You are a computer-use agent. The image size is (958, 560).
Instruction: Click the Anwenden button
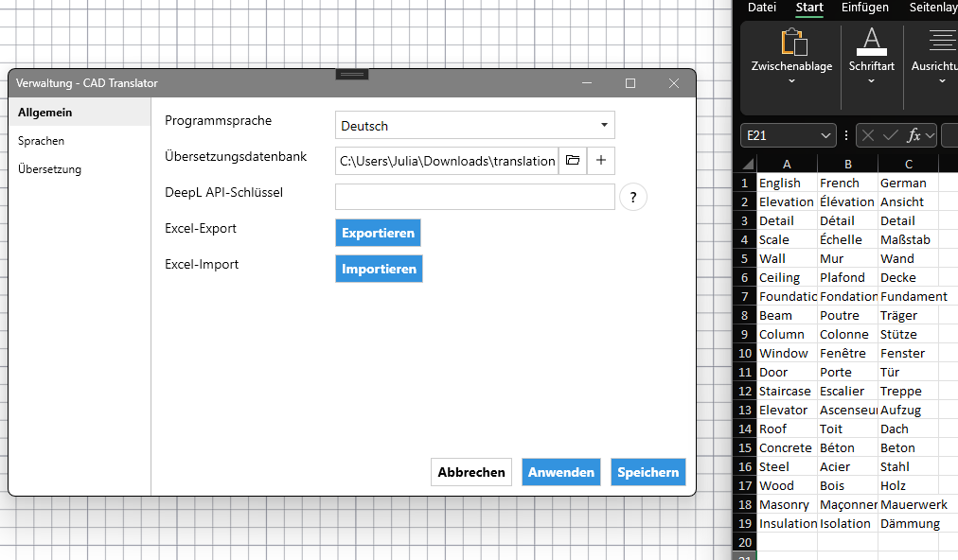click(560, 472)
